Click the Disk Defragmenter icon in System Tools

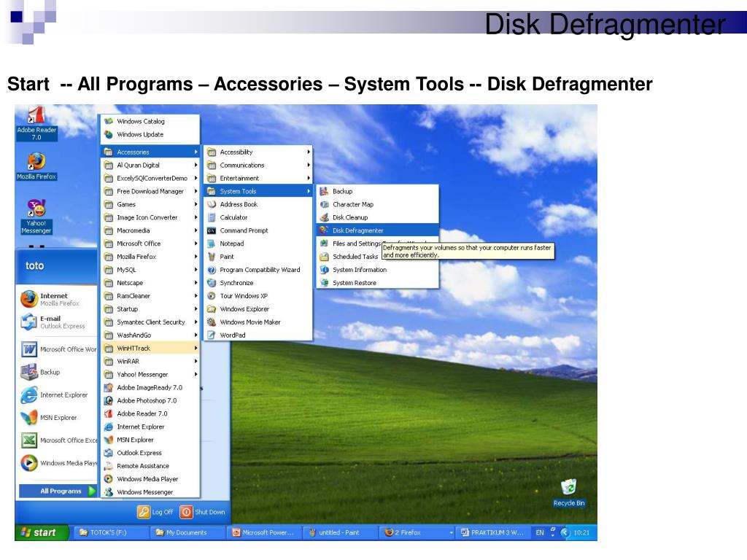324,230
